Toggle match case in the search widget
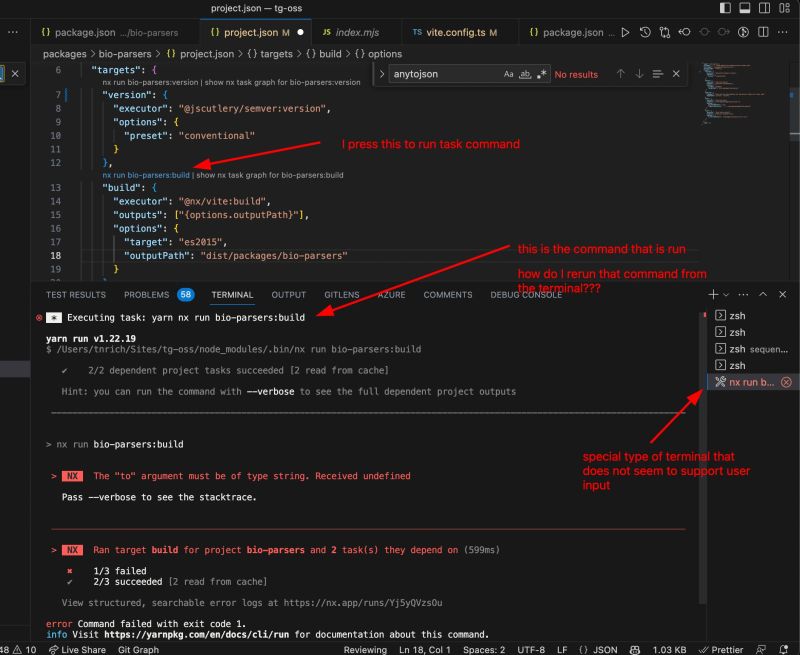The width and height of the screenshot is (800, 655). [509, 74]
